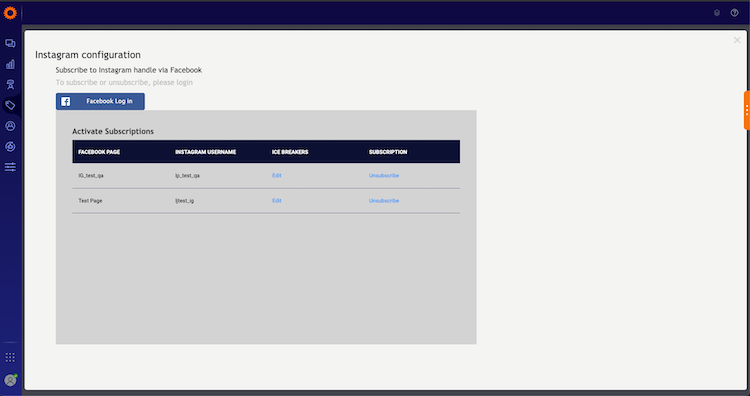The height and width of the screenshot is (396, 750).
Task: Click the FACEBOOK PAGE column header
Action: pos(99,152)
